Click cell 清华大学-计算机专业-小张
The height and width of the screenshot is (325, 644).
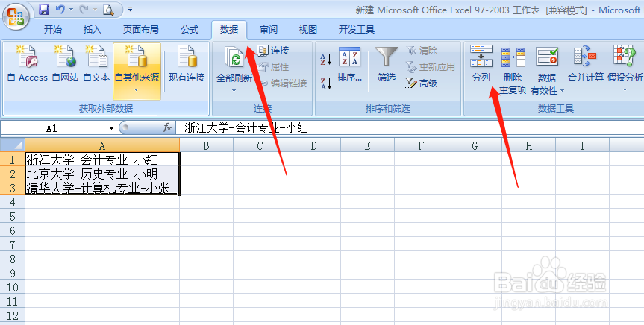click(x=102, y=188)
